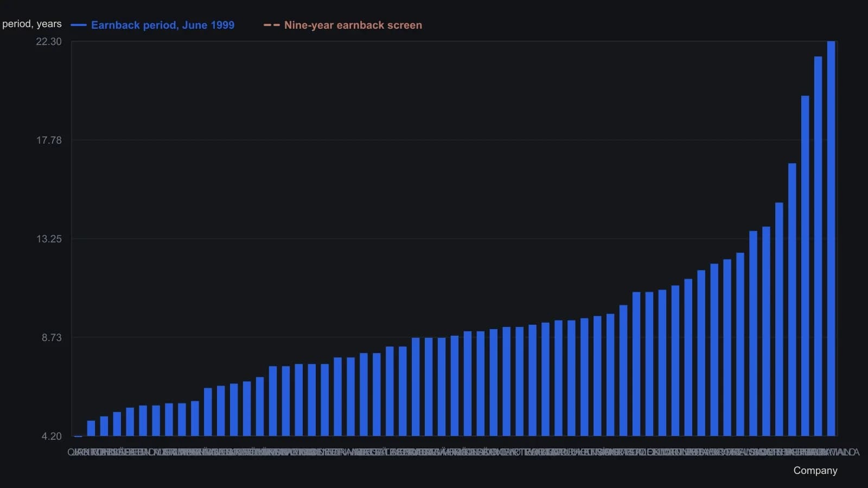Select the tallest bar in the chart
Screen dimensions: 868x488
click(831, 239)
